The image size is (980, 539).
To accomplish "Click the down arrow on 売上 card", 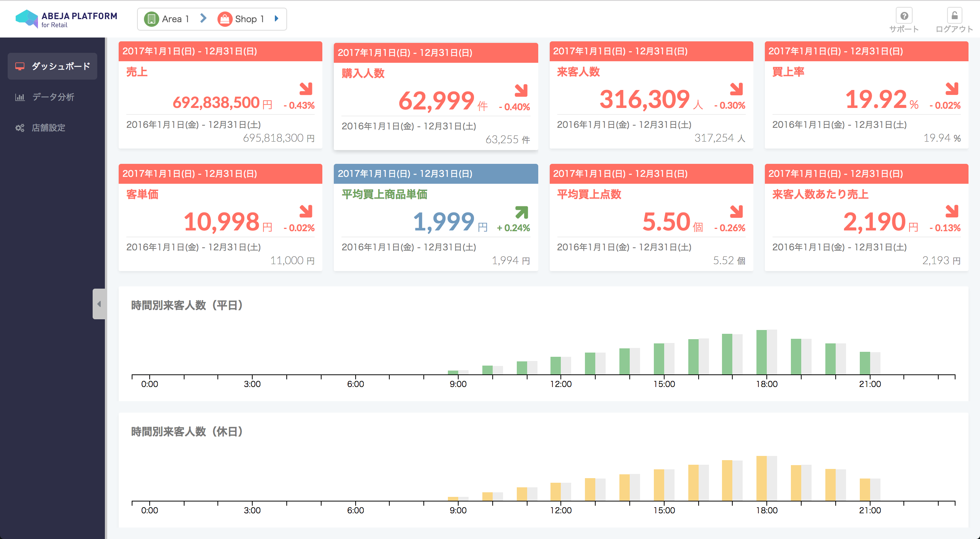I will [x=306, y=89].
